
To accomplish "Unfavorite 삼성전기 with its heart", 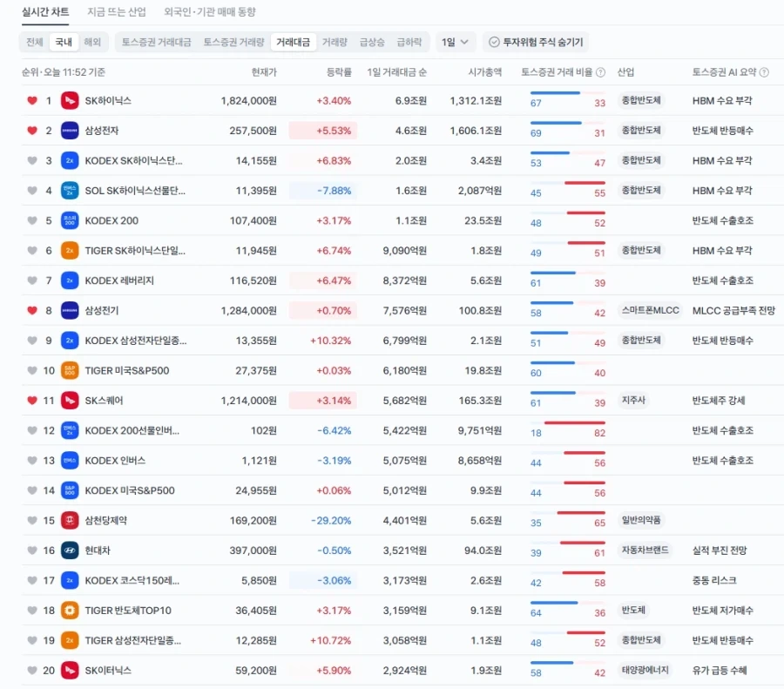I will coord(32,310).
